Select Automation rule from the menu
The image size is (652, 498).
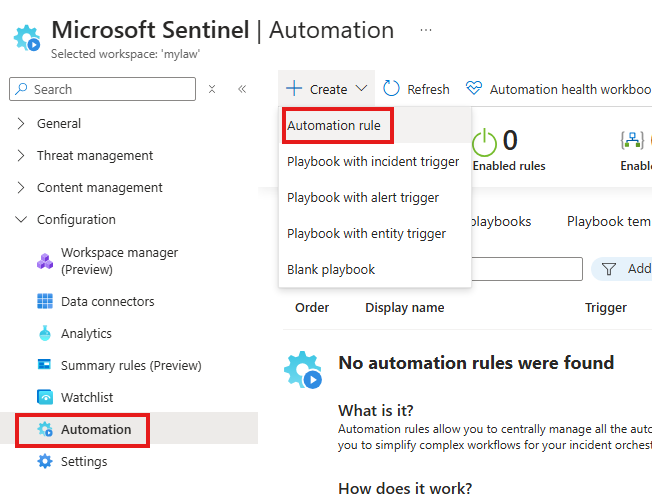click(x=334, y=126)
